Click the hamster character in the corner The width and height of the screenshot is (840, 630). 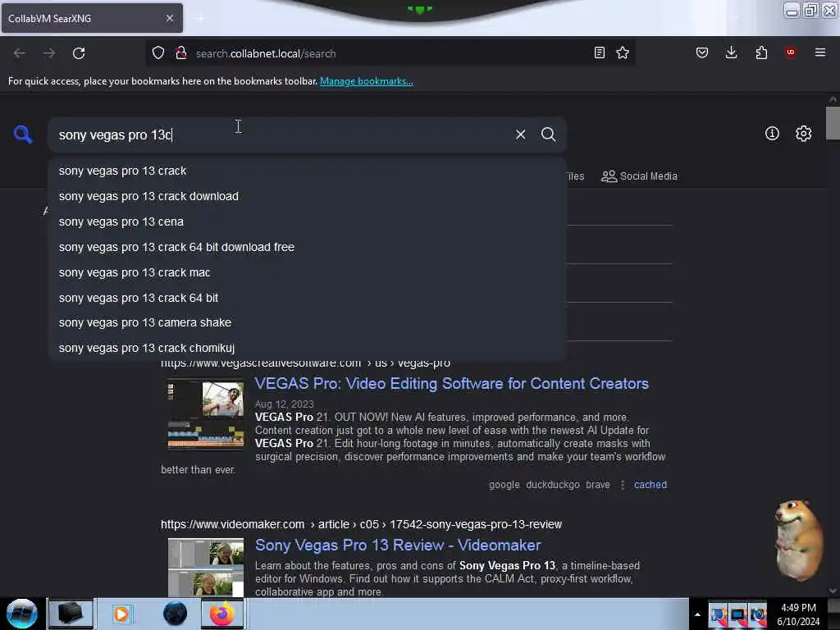click(x=799, y=540)
